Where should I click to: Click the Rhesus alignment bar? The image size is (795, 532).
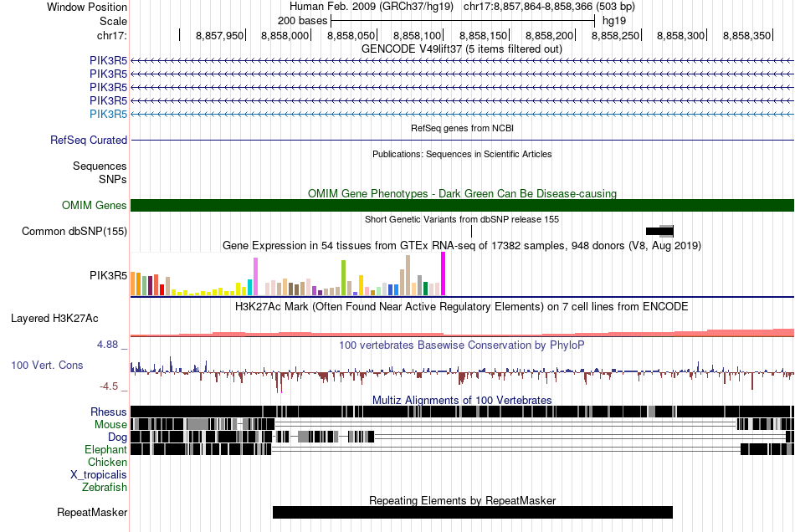coord(463,412)
